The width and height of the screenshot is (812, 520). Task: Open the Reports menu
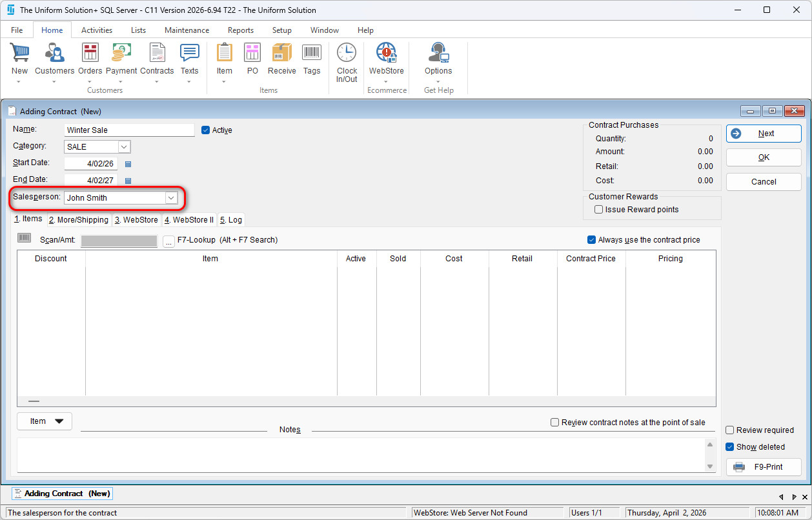coord(240,30)
